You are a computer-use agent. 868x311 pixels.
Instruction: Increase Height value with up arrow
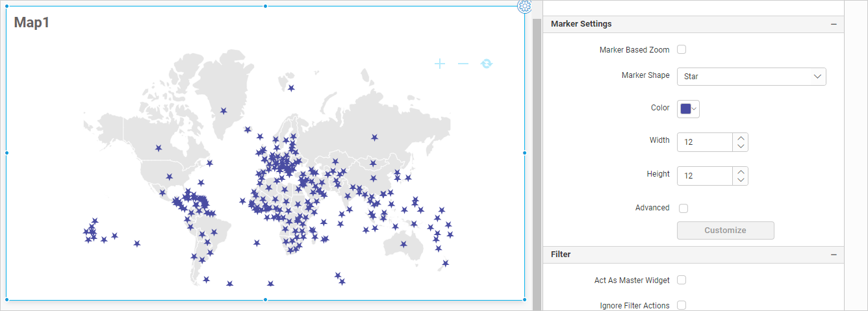coord(741,171)
